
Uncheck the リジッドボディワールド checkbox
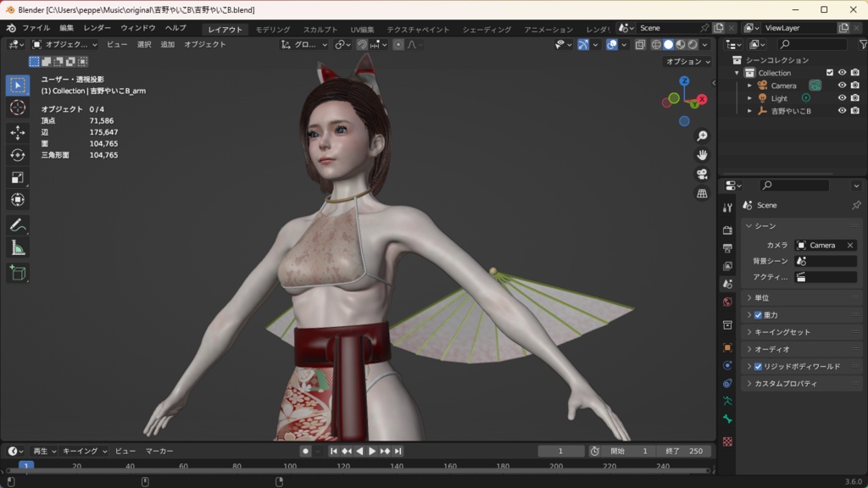(x=759, y=366)
